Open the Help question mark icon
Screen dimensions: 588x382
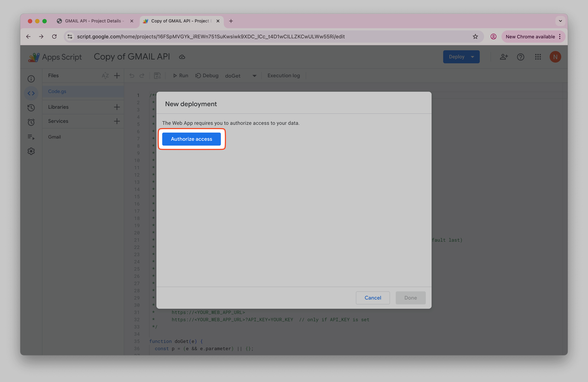[x=520, y=57]
